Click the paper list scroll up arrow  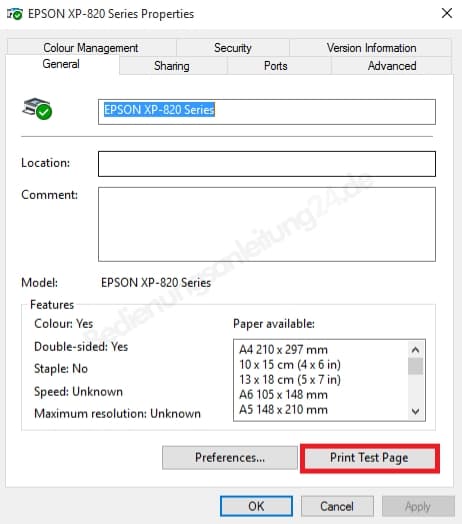point(416,350)
